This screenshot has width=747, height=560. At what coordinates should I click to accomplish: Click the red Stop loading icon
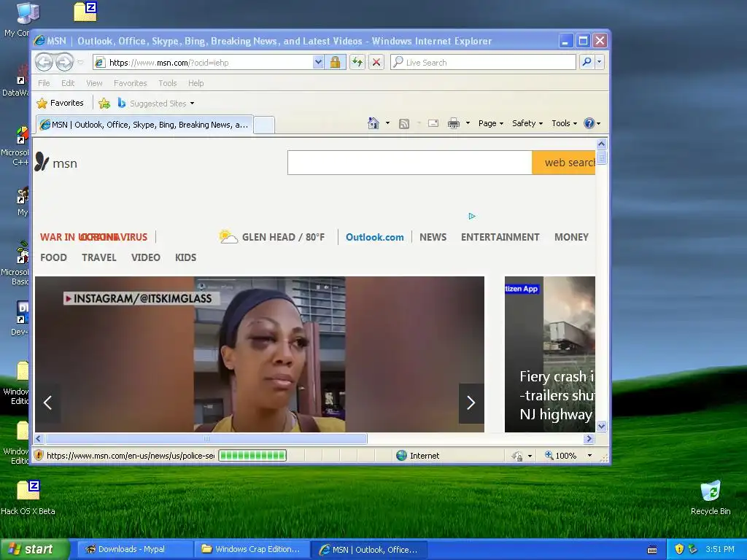(376, 62)
